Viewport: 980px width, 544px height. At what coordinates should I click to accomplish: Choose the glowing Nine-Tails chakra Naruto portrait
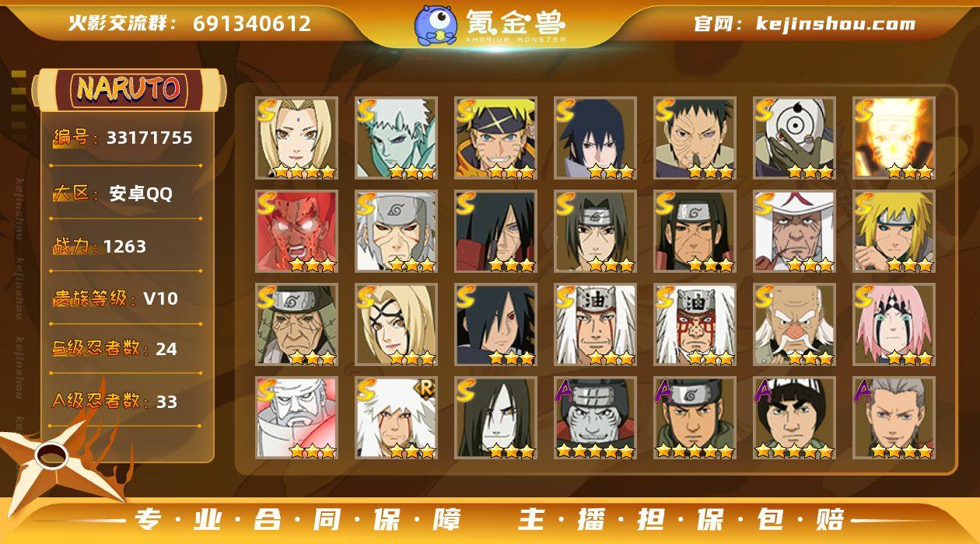894,138
